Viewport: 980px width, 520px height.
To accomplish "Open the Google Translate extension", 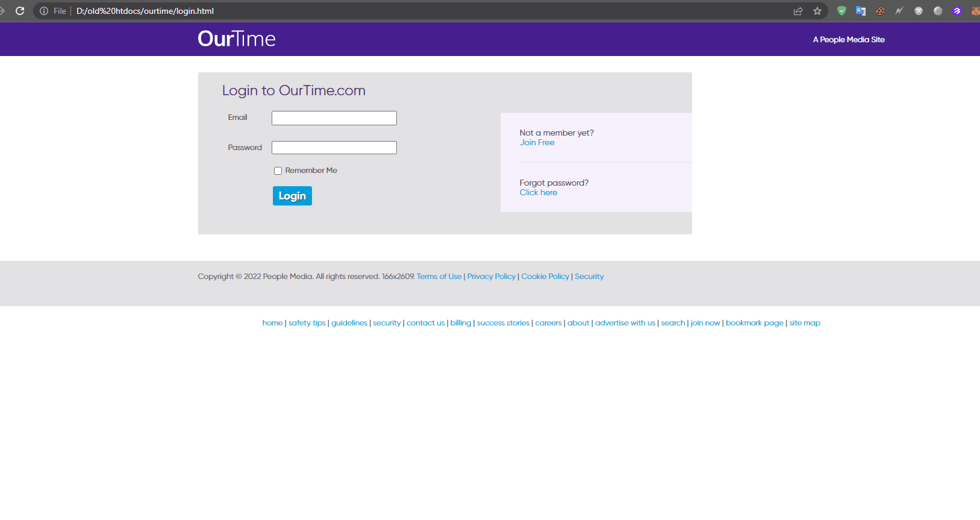I will [861, 11].
